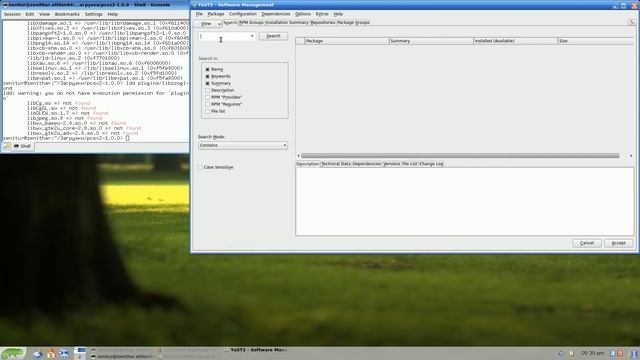Open the View menu in Konsole
Viewport: 640px width, 360px height.
pyautogui.click(x=44, y=14)
